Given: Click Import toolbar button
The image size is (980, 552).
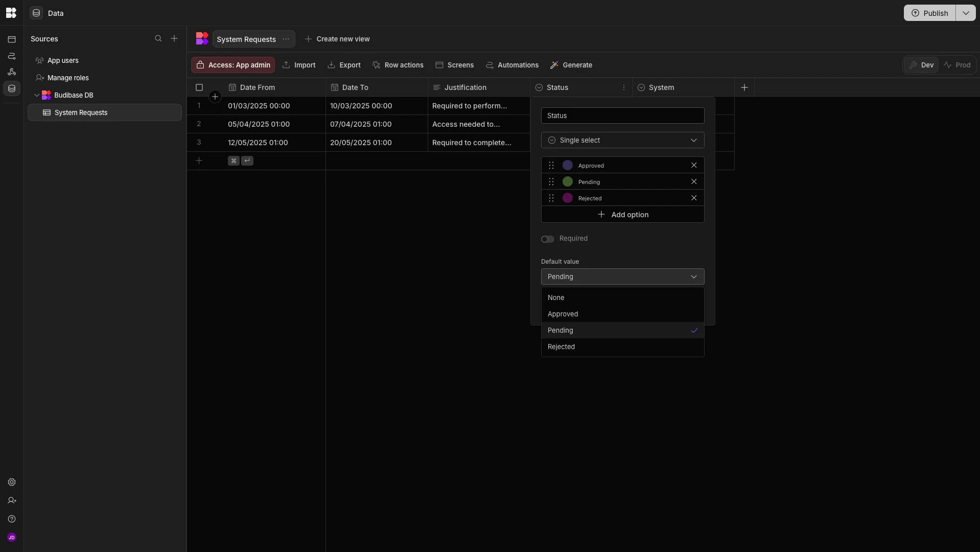Looking at the screenshot, I should click(x=299, y=65).
